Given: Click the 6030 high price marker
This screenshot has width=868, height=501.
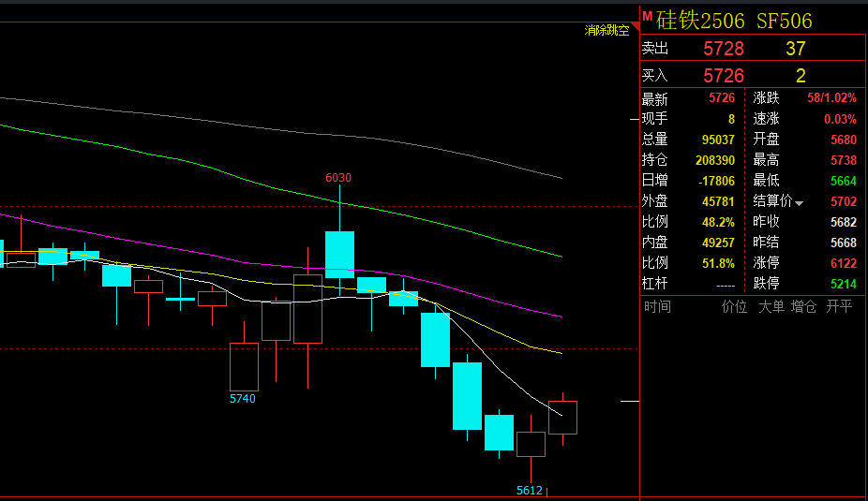Looking at the screenshot, I should (x=338, y=178).
